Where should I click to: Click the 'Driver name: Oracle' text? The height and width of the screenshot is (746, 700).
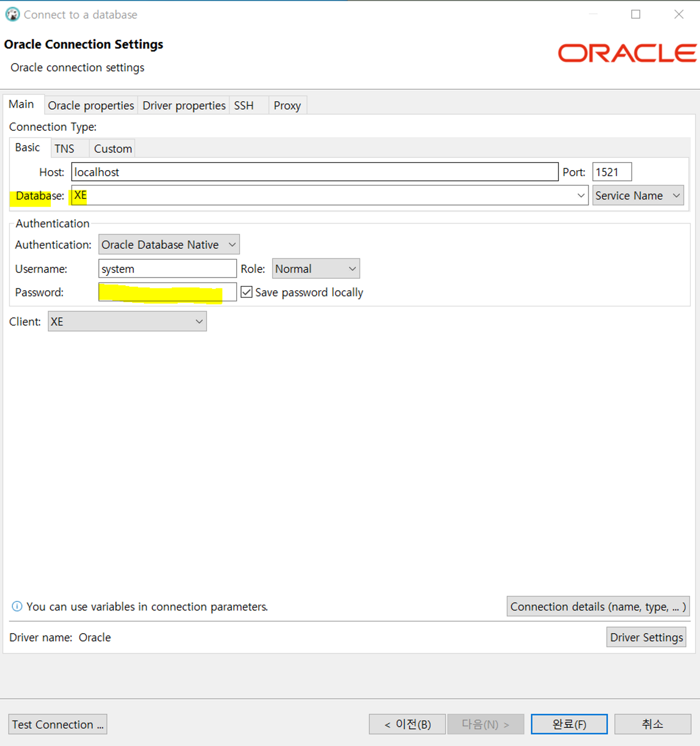tap(60, 637)
